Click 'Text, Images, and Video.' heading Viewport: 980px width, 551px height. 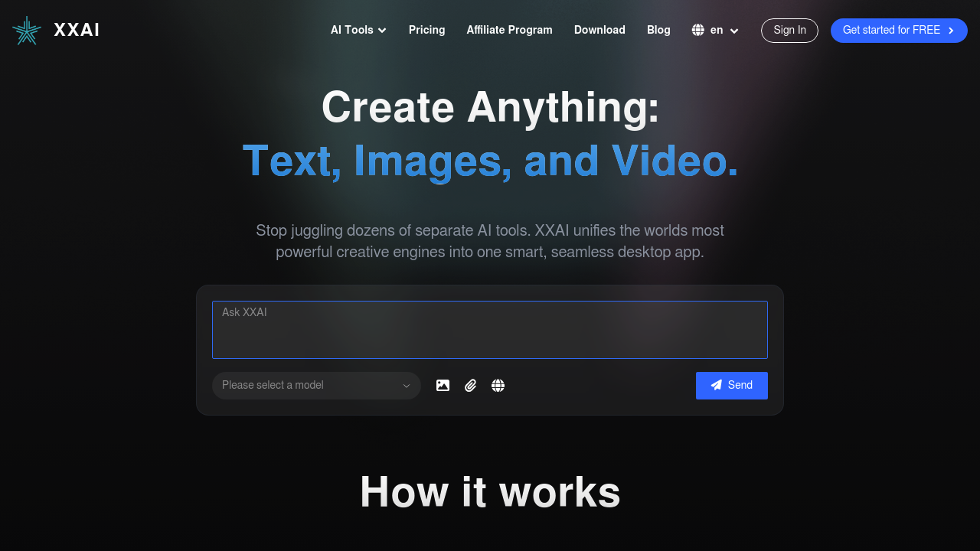(x=490, y=161)
